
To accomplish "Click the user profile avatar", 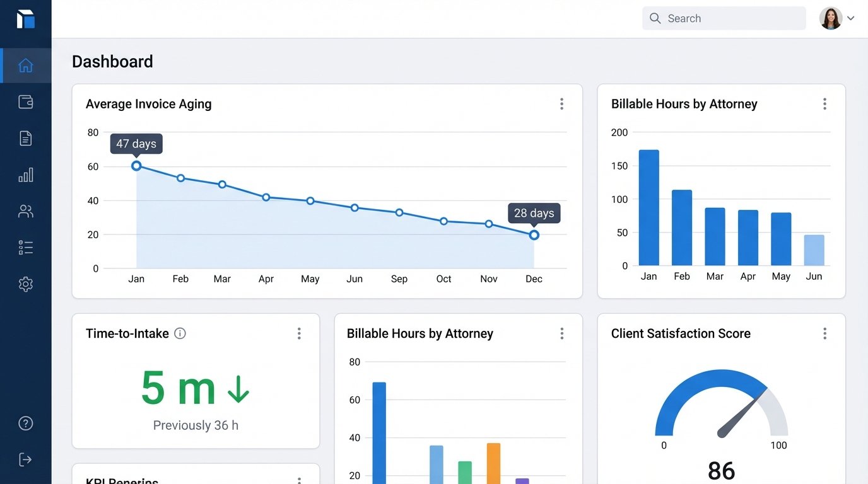I will pyautogui.click(x=831, y=18).
